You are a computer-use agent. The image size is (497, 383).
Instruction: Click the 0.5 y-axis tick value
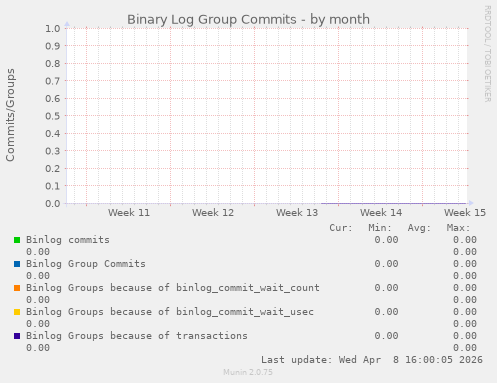53,116
